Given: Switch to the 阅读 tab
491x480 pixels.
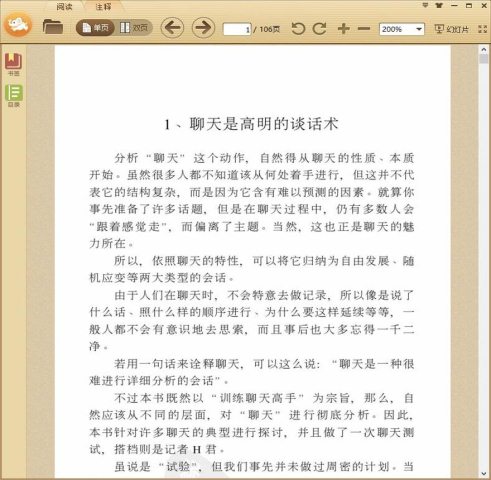Looking at the screenshot, I should 64,6.
